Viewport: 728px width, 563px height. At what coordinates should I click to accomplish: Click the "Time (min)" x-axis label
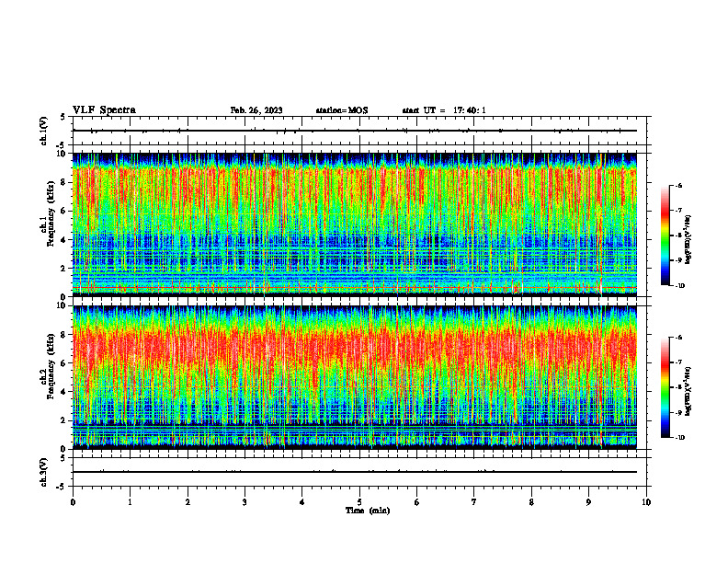point(368,511)
